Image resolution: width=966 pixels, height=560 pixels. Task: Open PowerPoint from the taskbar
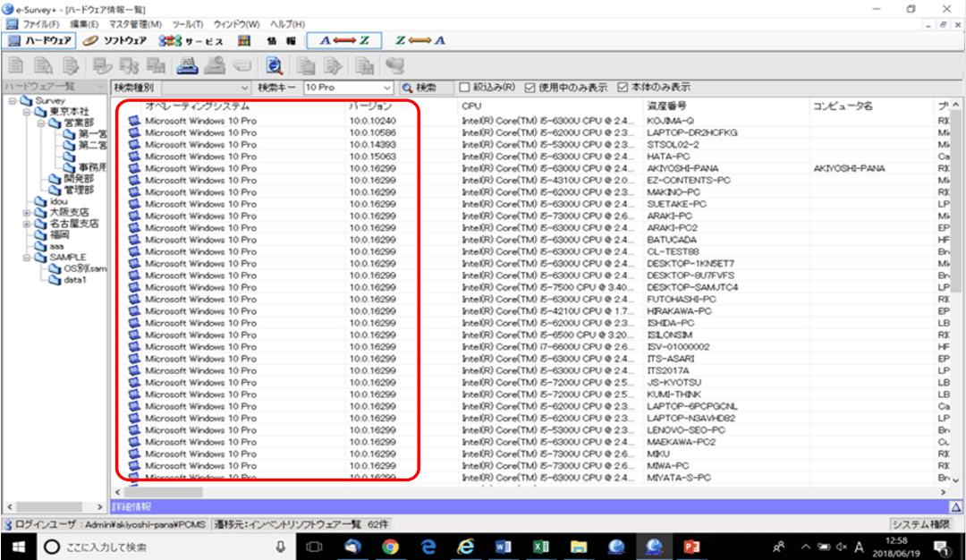tap(691, 547)
